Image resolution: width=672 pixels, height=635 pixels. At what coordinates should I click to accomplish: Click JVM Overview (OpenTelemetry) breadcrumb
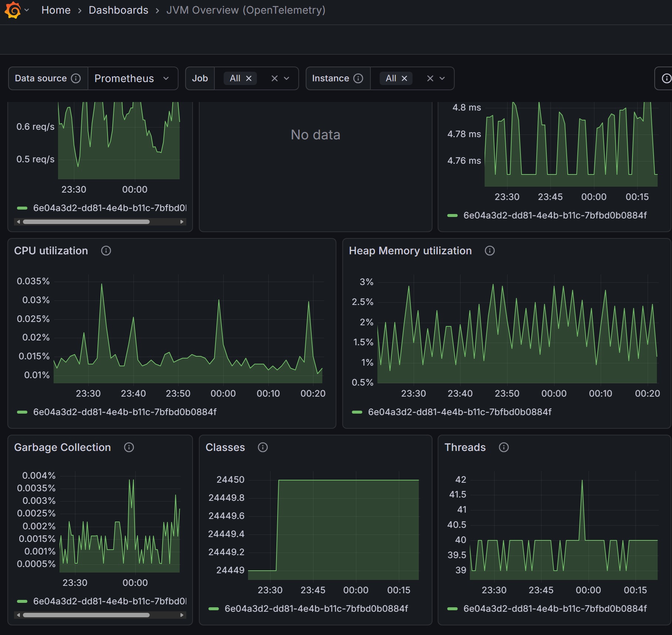[246, 10]
